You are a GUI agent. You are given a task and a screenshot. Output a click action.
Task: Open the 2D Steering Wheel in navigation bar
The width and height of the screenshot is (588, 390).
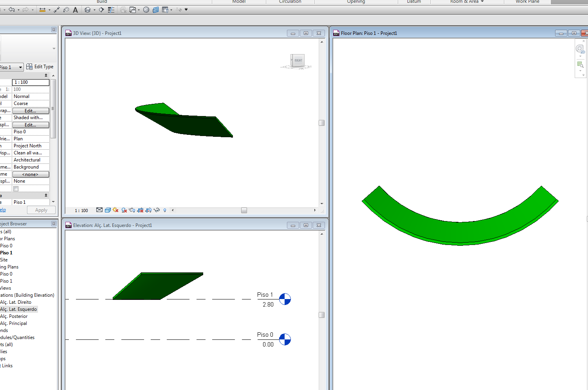(x=580, y=49)
